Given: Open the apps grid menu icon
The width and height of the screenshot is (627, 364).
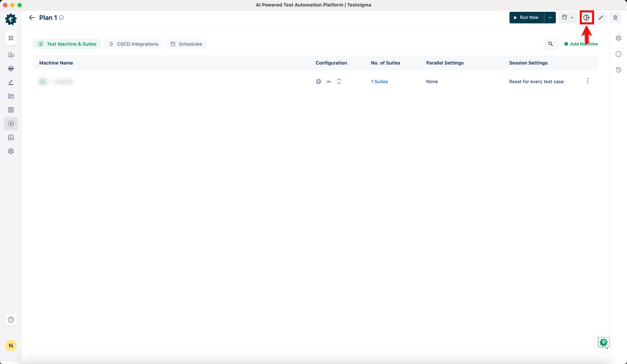Looking at the screenshot, I should [11, 38].
